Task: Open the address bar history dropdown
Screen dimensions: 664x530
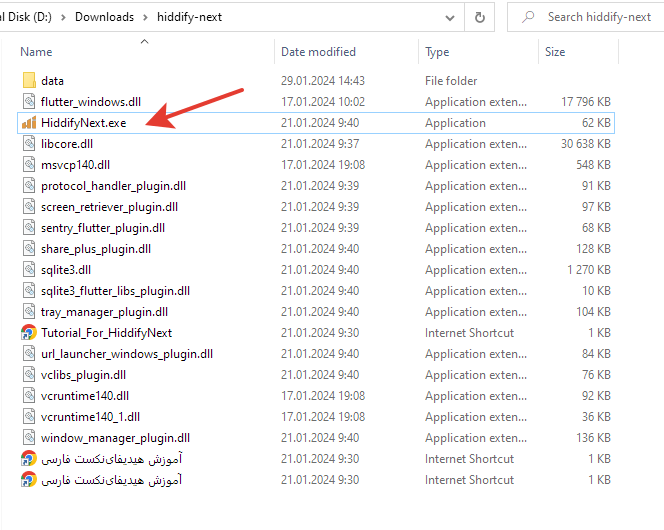Action: [x=450, y=18]
